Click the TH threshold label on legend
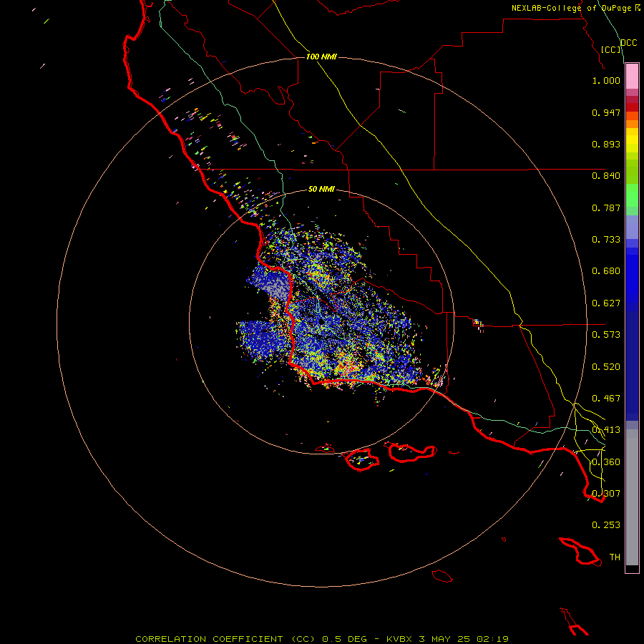Screen dimensions: 644x644 [x=615, y=557]
